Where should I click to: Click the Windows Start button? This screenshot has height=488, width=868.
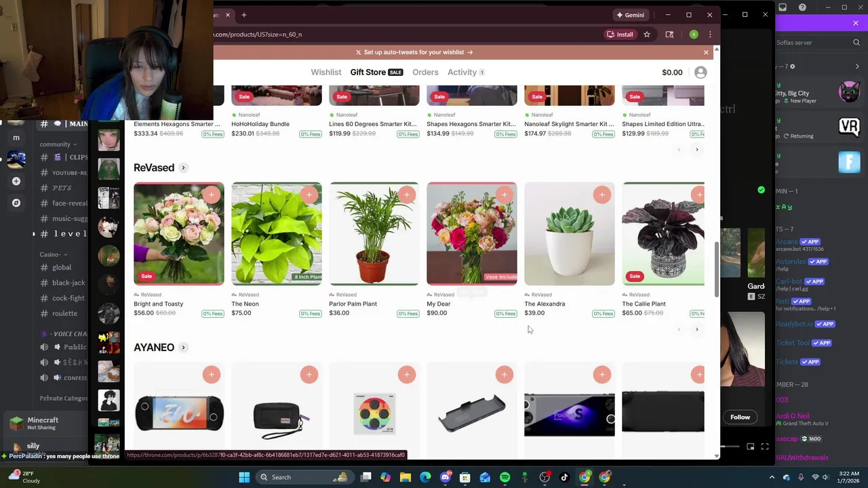pyautogui.click(x=244, y=477)
